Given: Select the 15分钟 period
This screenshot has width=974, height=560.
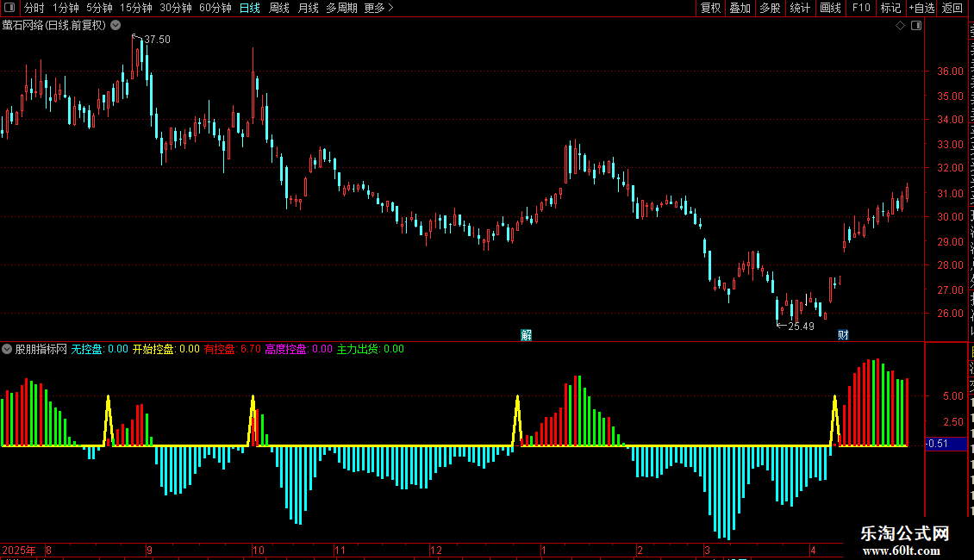Looking at the screenshot, I should tap(136, 8).
